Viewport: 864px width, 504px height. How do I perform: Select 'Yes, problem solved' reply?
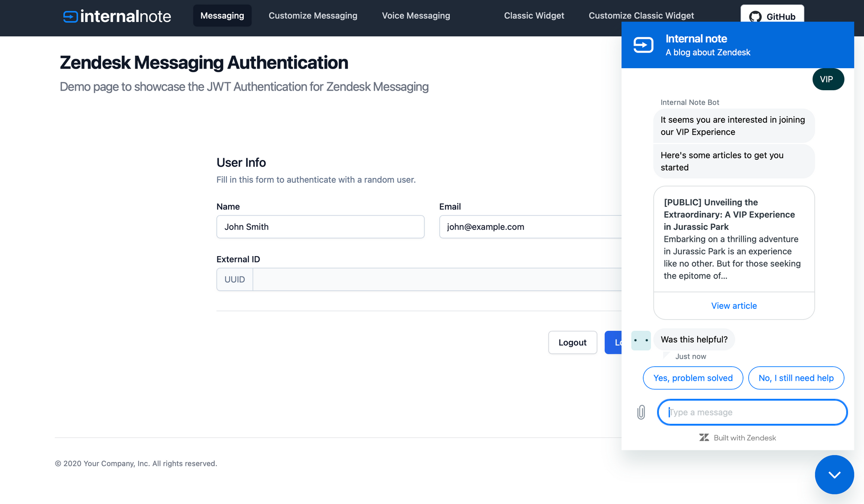coord(692,378)
